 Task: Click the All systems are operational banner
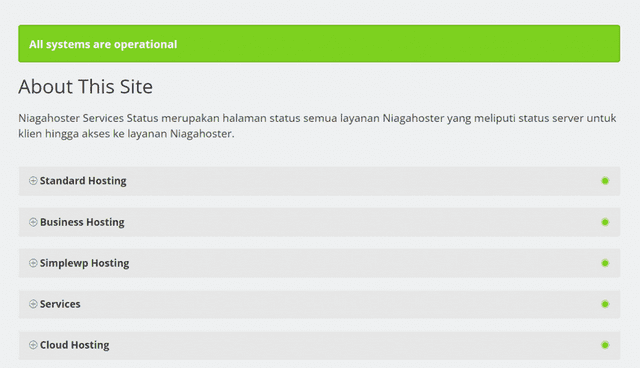(319, 44)
